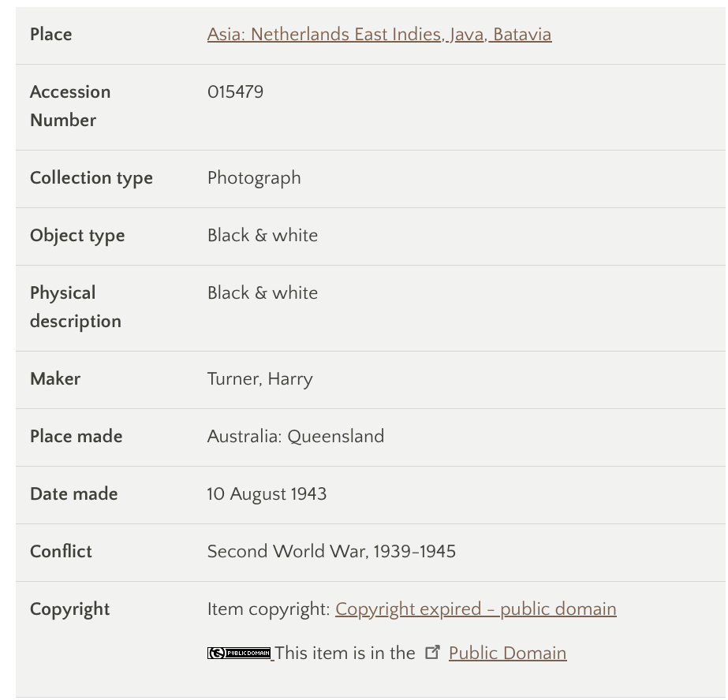
Task: Click the Object type Black & white value
Action: pos(263,236)
